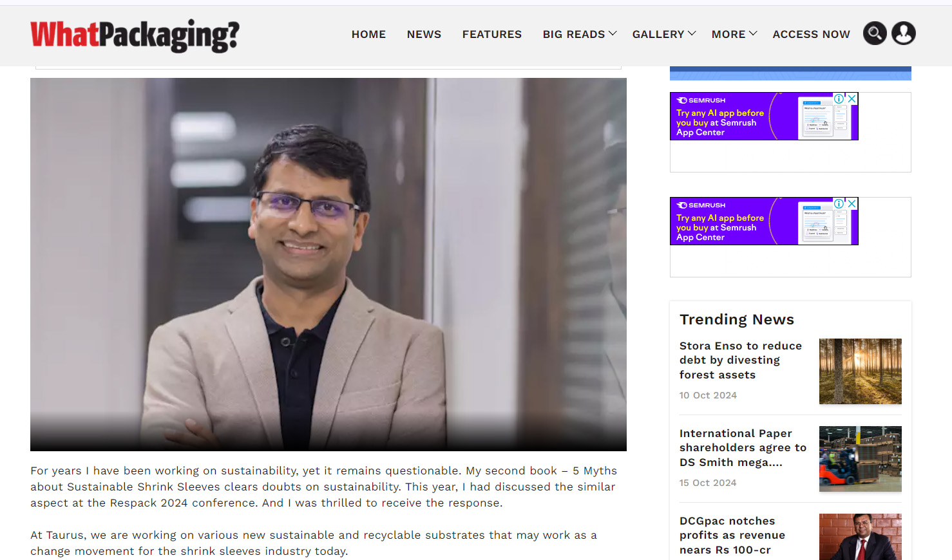
Task: Go to the WhatPackaging? logo homepage
Action: point(135,35)
